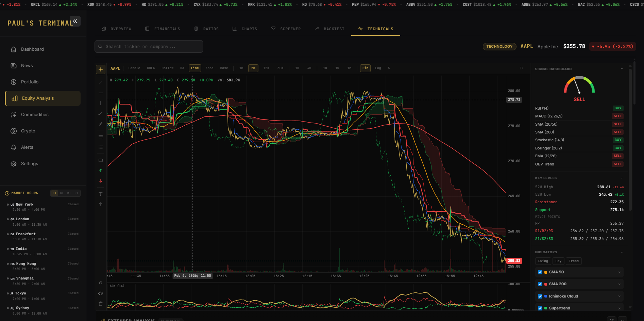Select the crosshair cursor tool

(101, 69)
